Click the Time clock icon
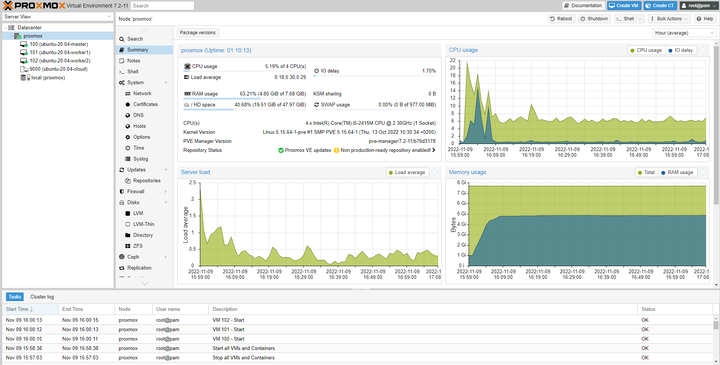The image size is (720, 365). pos(128,148)
